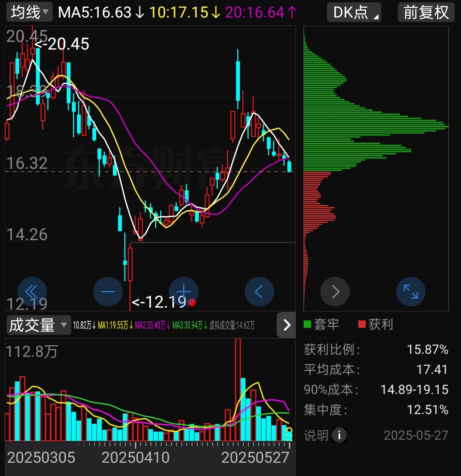Image resolution: width=461 pixels, height=476 pixels.
Task: Tap the 16.32 price axis label
Action: (27, 163)
